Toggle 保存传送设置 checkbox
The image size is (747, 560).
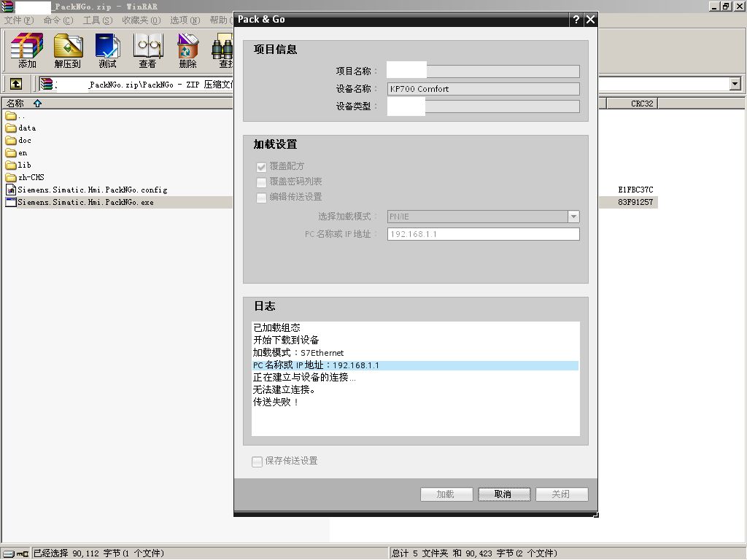[x=258, y=462]
